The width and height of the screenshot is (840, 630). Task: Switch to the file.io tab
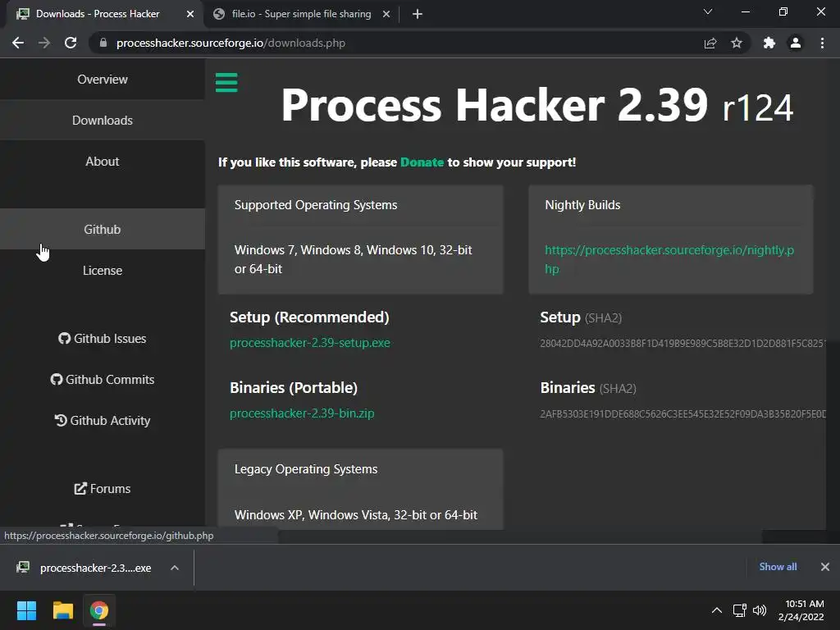point(301,14)
